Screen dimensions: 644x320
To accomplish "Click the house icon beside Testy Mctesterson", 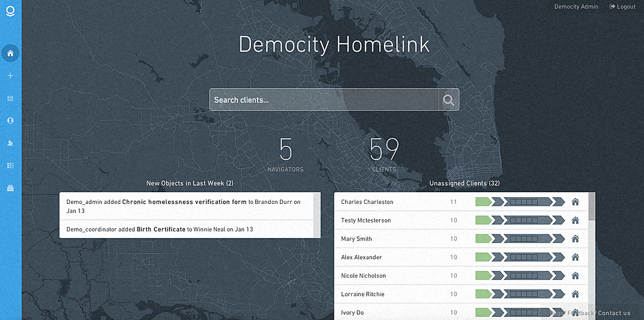I will coord(575,220).
